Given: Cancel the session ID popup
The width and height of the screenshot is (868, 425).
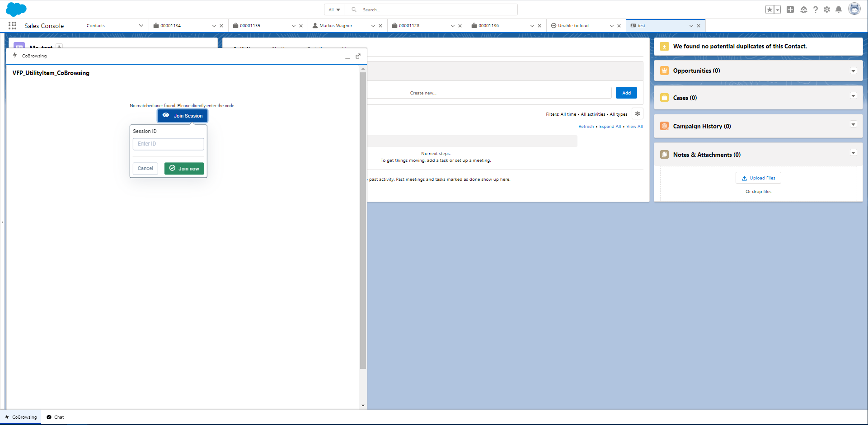Looking at the screenshot, I should (x=145, y=168).
